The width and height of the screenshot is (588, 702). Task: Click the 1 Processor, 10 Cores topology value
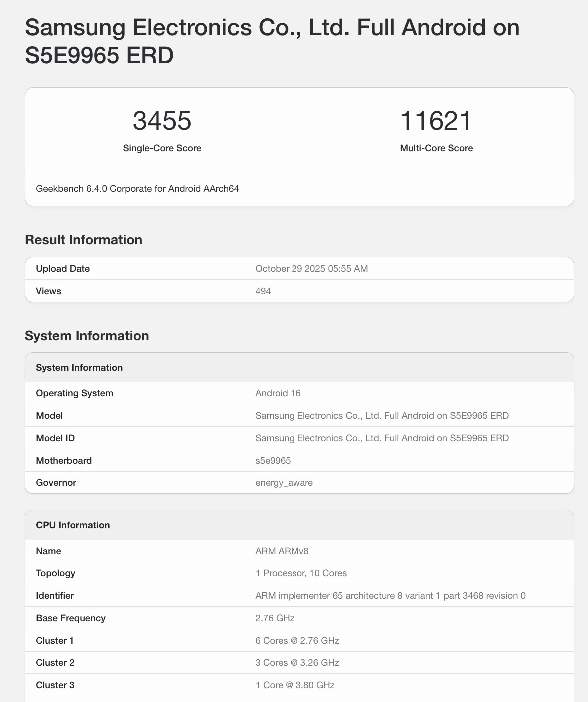tap(300, 573)
